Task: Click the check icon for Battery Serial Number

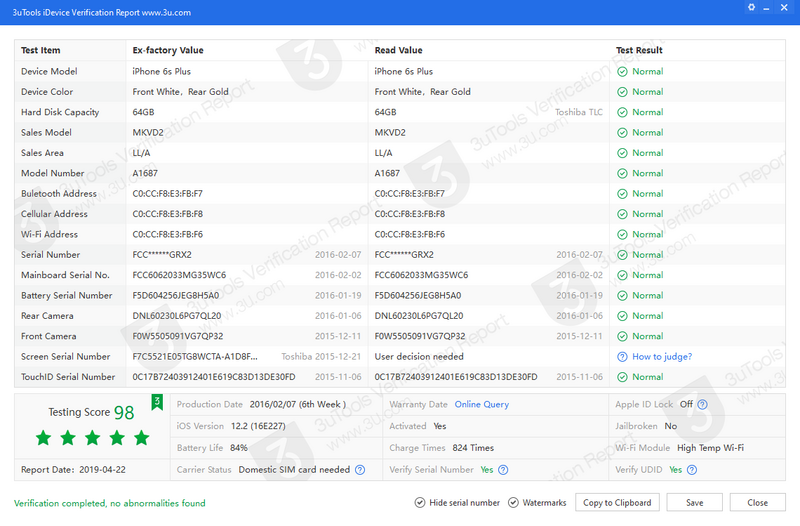Action: [622, 296]
